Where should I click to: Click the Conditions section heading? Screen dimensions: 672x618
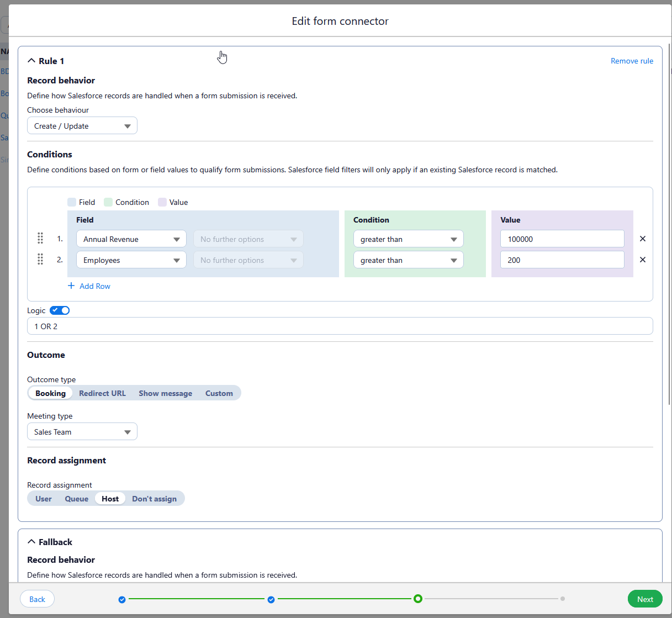pos(50,154)
